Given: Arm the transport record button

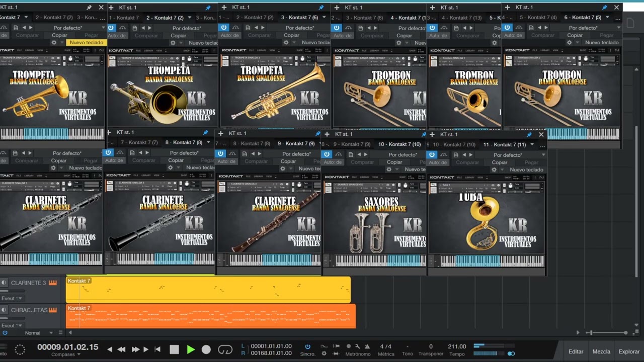Looking at the screenshot, I should pyautogui.click(x=206, y=349).
